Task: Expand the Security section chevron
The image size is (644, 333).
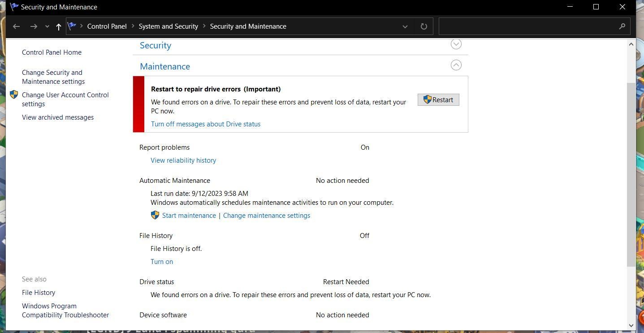Action: point(456,44)
